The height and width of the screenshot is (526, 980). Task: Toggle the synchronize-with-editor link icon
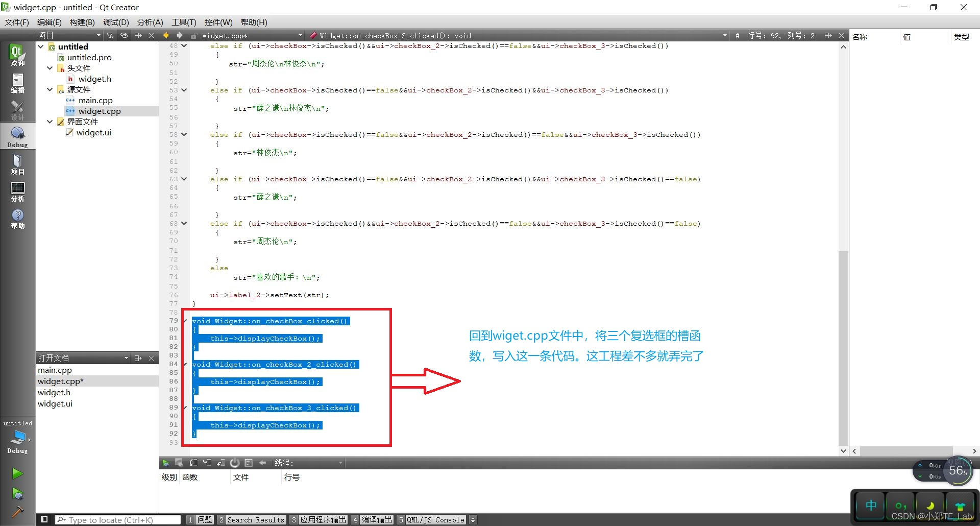point(124,35)
